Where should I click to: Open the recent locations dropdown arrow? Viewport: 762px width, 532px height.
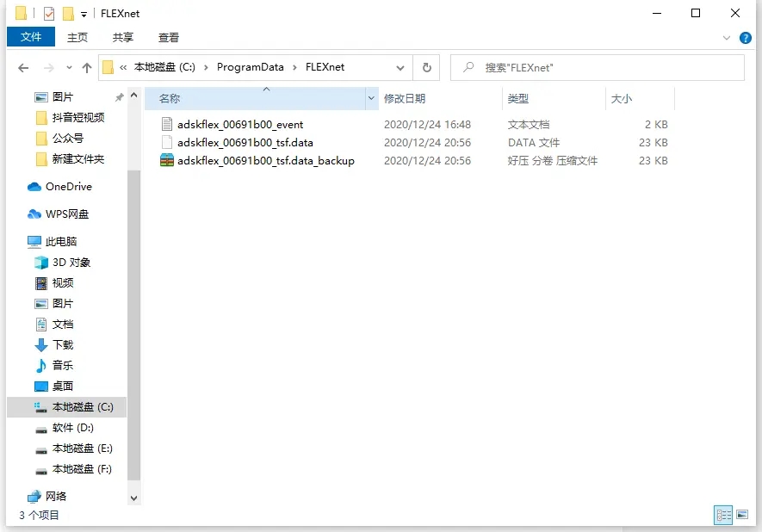(x=69, y=68)
